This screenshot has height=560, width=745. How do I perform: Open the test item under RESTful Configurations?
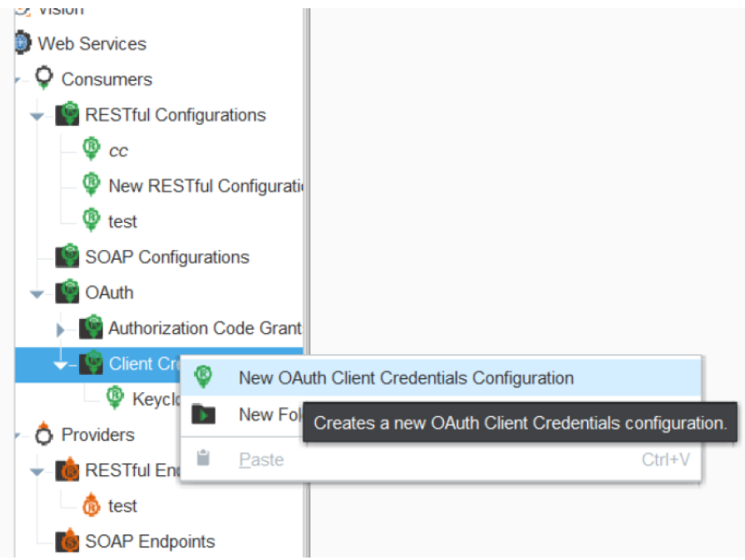tap(123, 221)
